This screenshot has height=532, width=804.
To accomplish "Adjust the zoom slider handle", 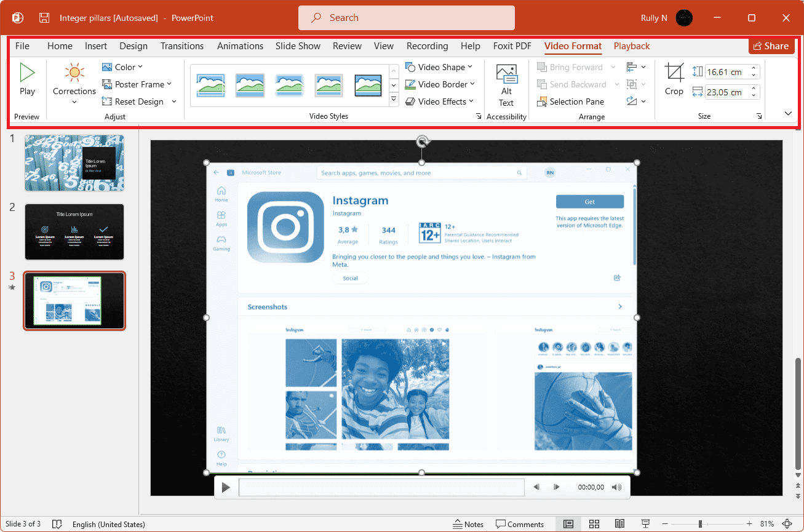I will (x=701, y=524).
